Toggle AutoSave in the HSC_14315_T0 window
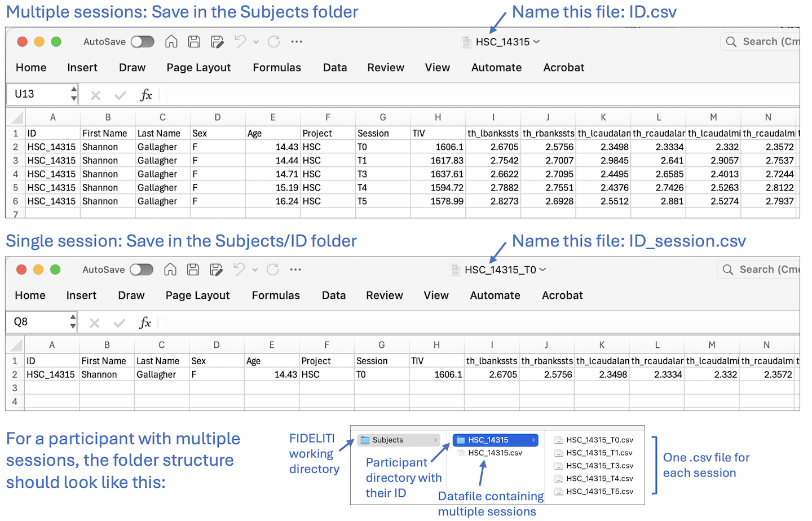The width and height of the screenshot is (812, 521). tap(142, 270)
